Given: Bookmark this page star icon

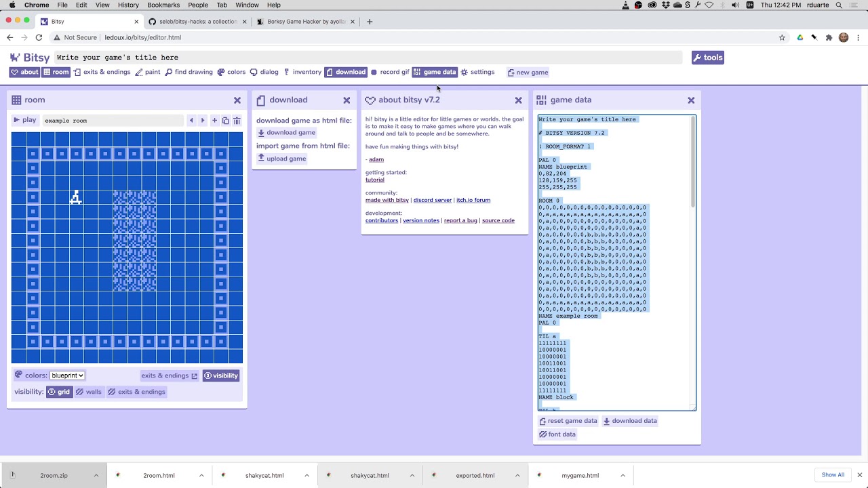Looking at the screenshot, I should [x=782, y=38].
